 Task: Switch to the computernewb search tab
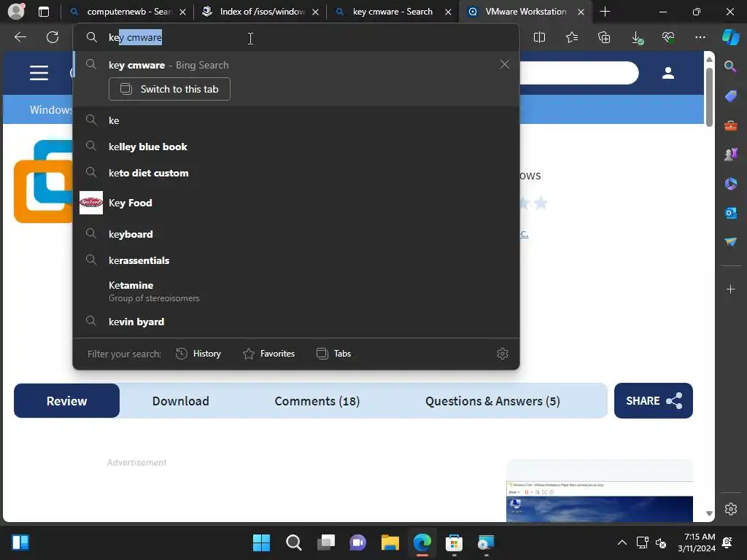click(x=127, y=12)
